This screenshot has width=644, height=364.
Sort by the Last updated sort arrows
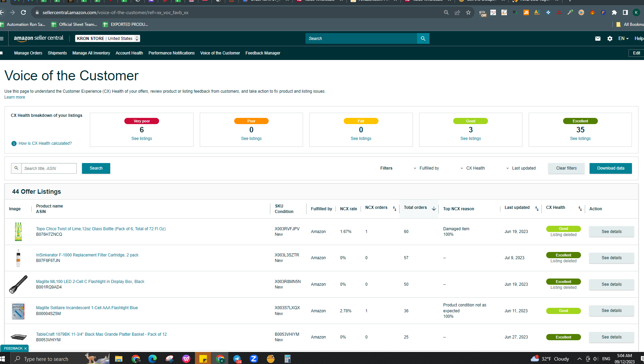pos(537,209)
